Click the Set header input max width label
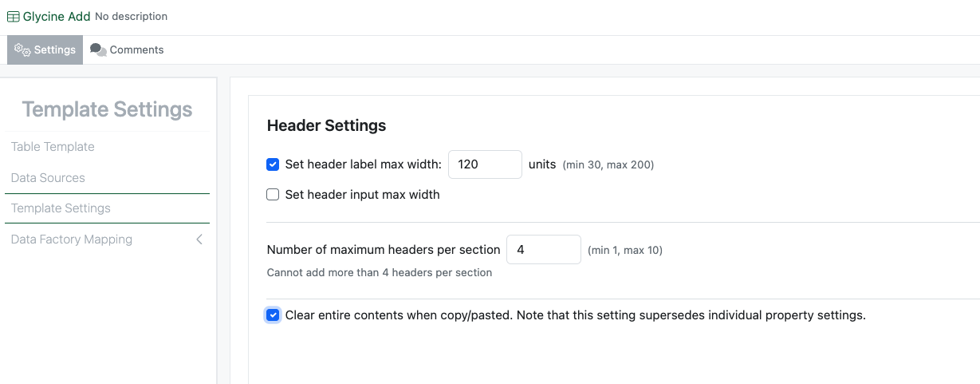Viewport: 980px width, 384px height. click(x=362, y=195)
